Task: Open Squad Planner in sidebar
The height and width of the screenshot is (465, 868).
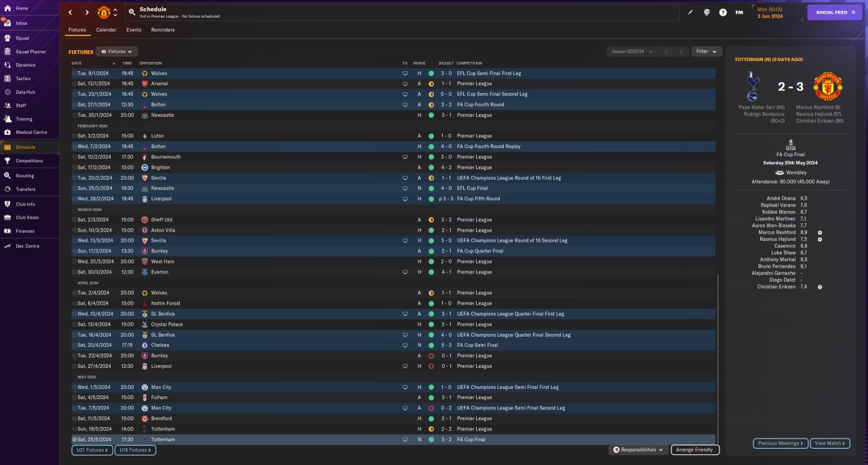Action: pos(29,52)
